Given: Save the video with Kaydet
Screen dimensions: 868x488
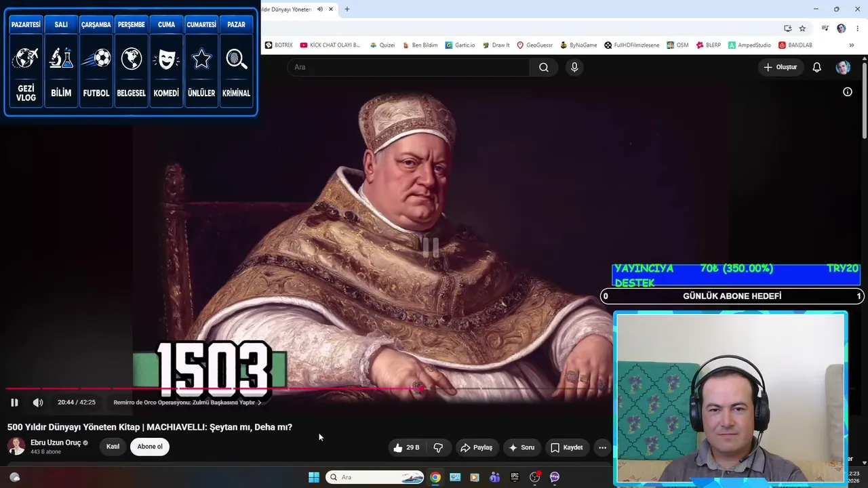Looking at the screenshot, I should click(566, 447).
